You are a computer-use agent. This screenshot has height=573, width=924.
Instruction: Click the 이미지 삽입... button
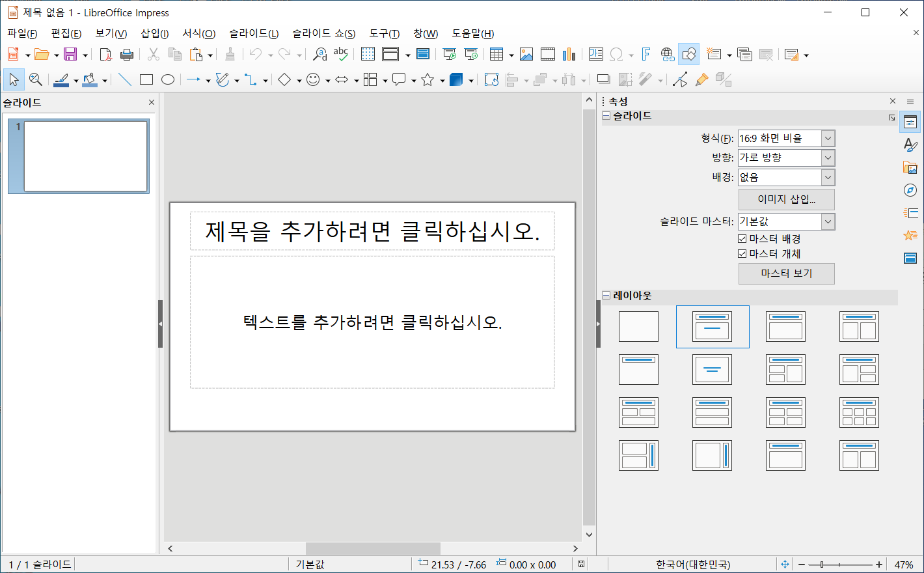[786, 199]
